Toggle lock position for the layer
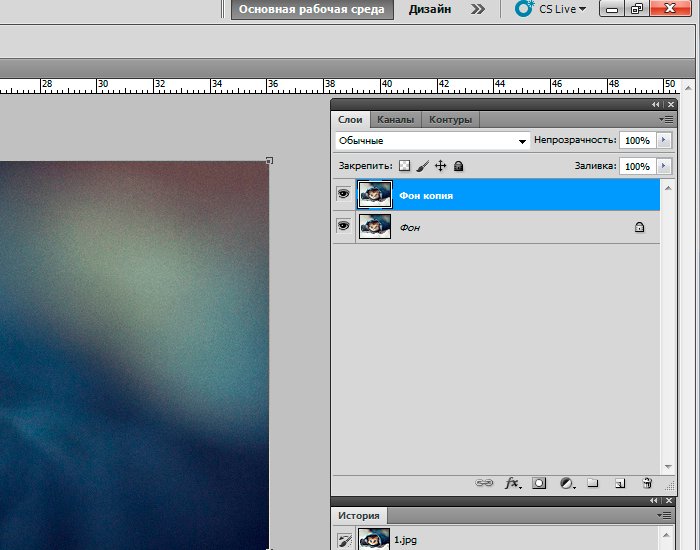The height and width of the screenshot is (550, 700). tap(440, 166)
